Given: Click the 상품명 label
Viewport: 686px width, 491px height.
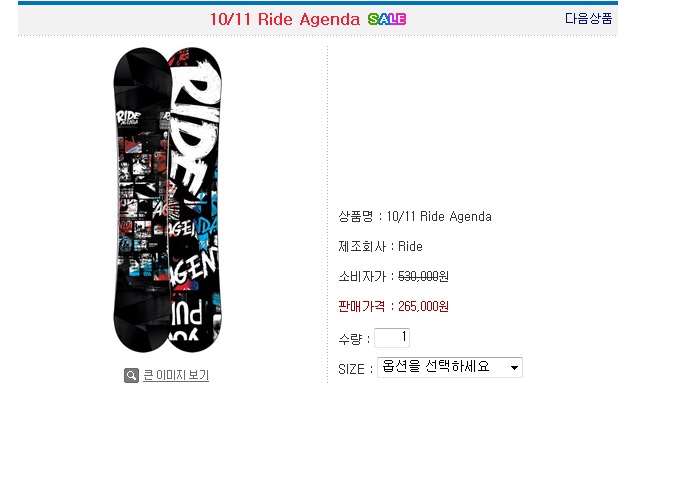Looking at the screenshot, I should [357, 217].
